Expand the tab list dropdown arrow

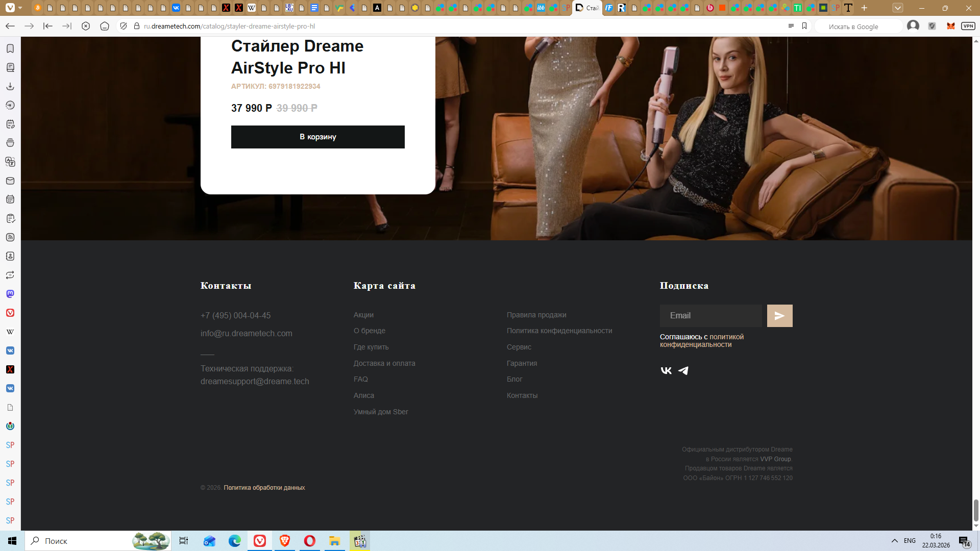[x=897, y=8]
